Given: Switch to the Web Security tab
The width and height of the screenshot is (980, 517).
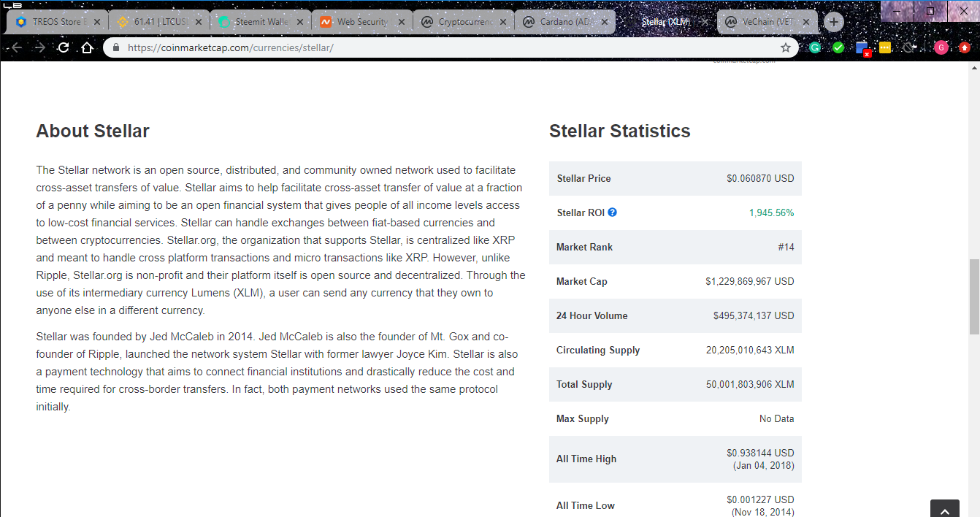Looking at the screenshot, I should (x=361, y=22).
